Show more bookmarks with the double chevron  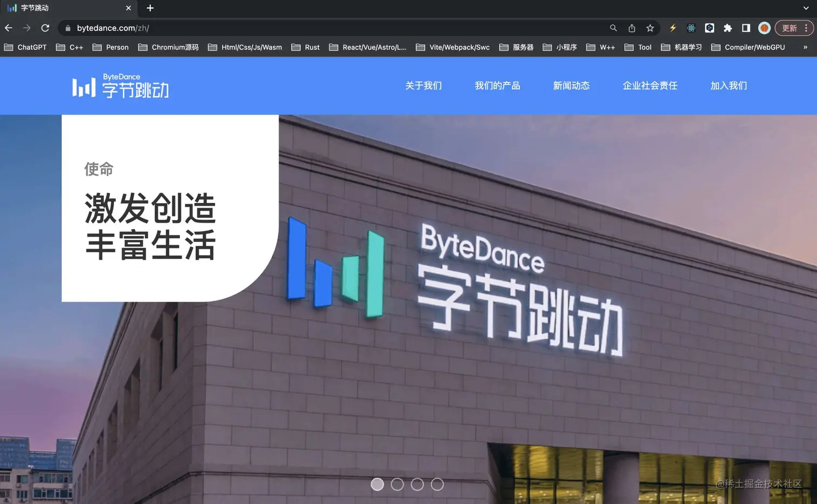pyautogui.click(x=805, y=48)
